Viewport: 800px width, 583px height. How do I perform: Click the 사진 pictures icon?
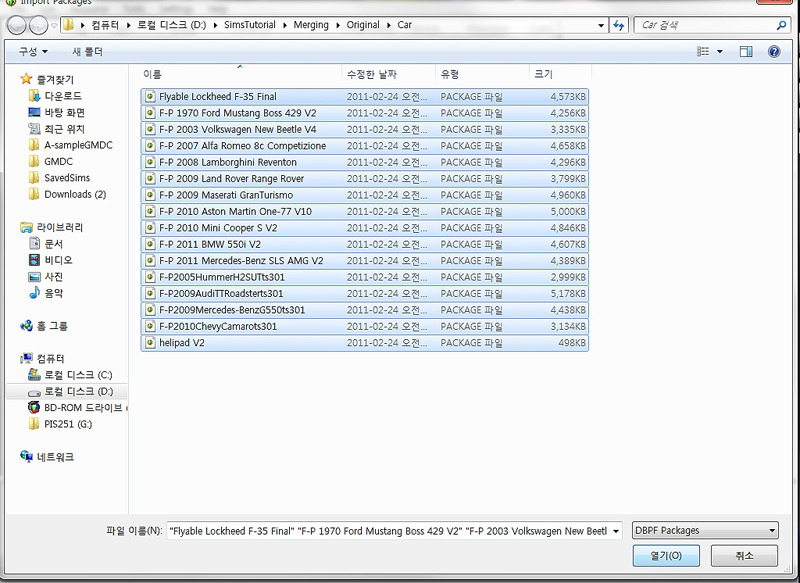pyautogui.click(x=34, y=276)
